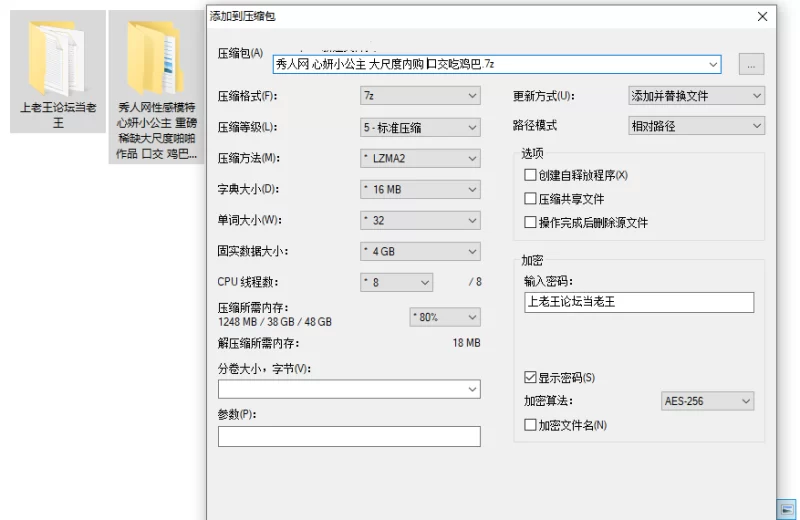Image resolution: width=800 pixels, height=520 pixels.
Task: Click the 18 MB decompression memory value
Action: [466, 343]
